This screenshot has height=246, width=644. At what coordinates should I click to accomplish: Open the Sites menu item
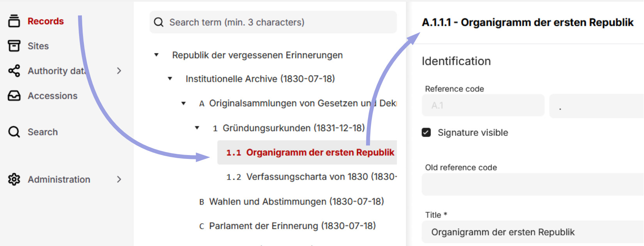(38, 46)
